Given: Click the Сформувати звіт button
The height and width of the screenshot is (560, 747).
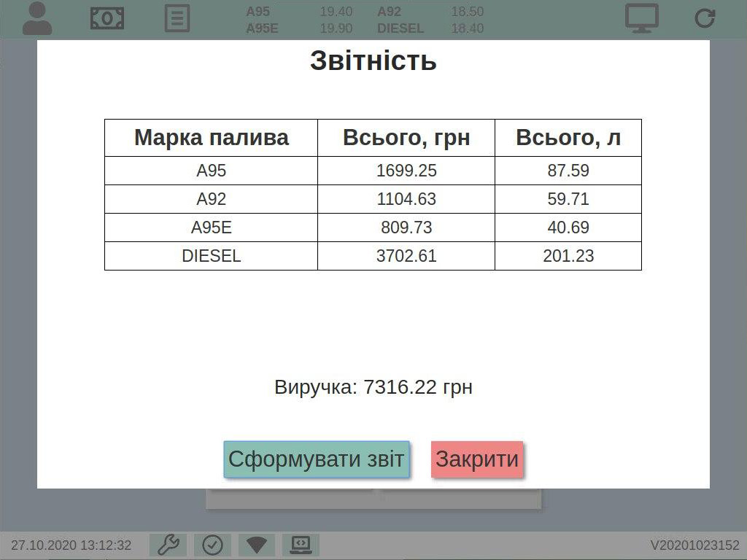Looking at the screenshot, I should coord(317,459).
